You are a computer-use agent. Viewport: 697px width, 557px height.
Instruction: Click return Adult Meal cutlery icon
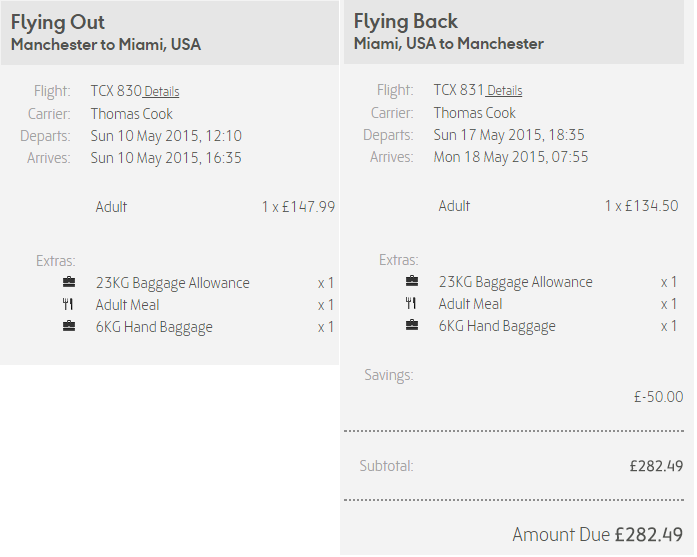coord(411,304)
